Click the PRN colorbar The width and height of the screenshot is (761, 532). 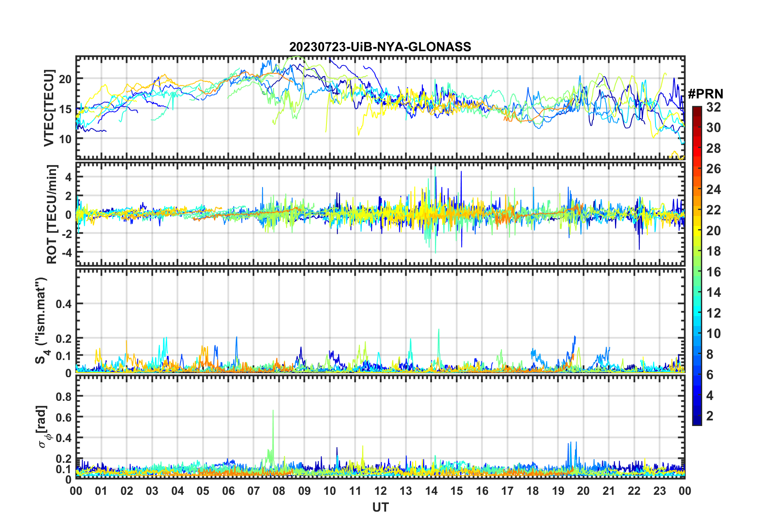pos(697,266)
